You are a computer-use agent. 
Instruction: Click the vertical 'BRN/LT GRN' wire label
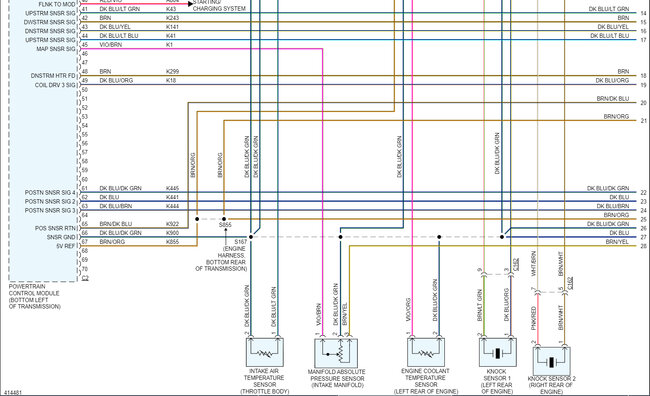point(480,305)
